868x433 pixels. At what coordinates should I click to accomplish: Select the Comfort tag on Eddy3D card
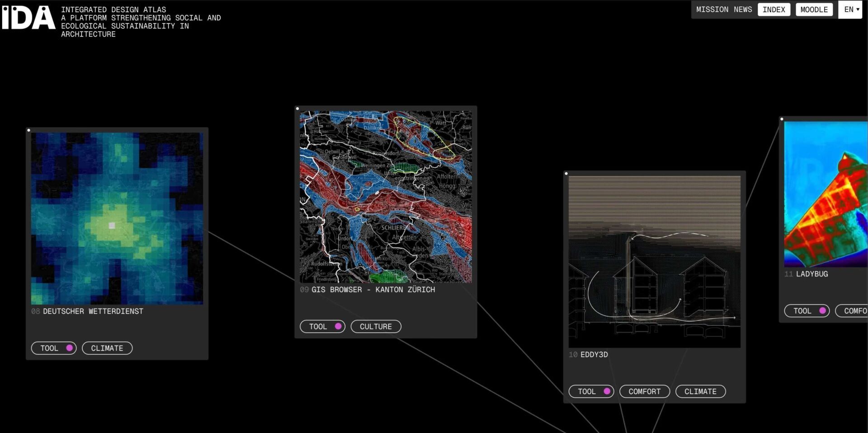[644, 391]
